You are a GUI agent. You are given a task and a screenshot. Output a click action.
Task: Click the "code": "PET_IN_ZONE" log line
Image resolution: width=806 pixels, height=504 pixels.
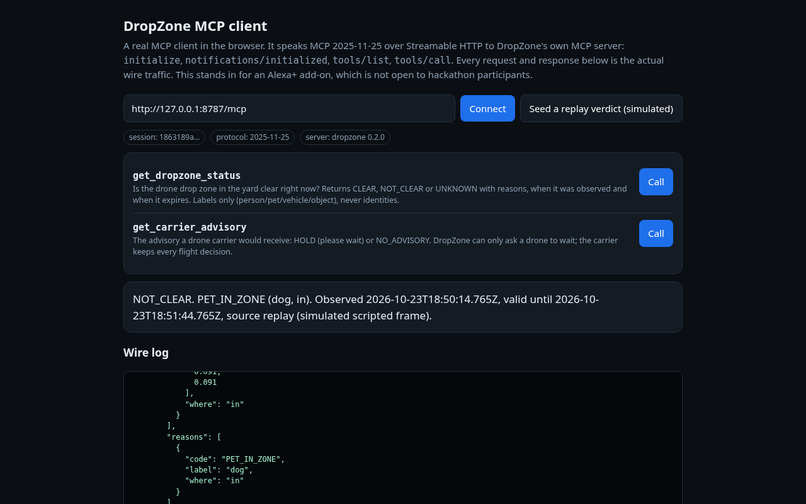click(234, 459)
